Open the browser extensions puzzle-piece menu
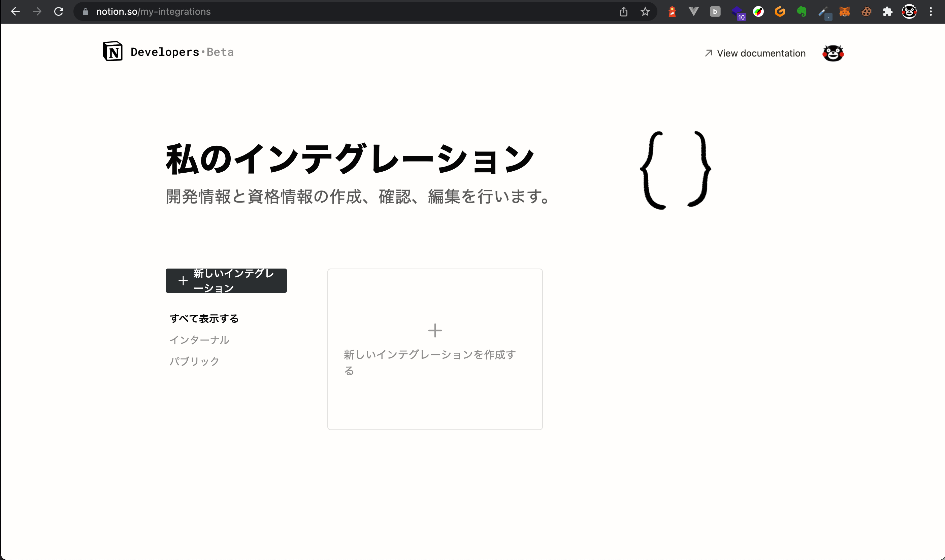945x560 pixels. [888, 11]
